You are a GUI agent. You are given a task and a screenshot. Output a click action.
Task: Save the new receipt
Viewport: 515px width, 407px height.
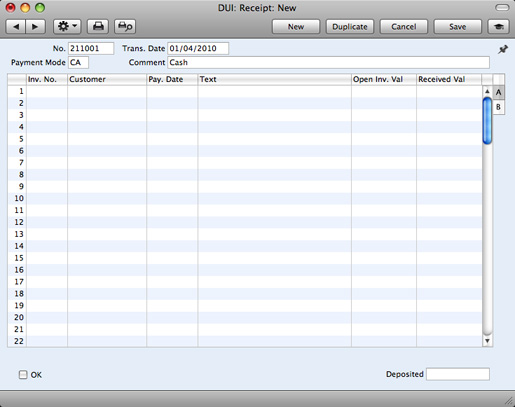pos(457,26)
